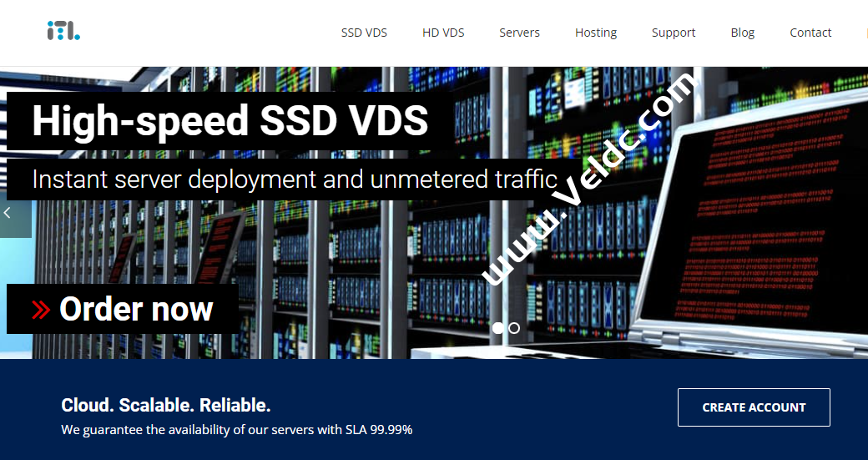Click the ITL logo in the header
The height and width of the screenshot is (460, 868).
click(63, 32)
